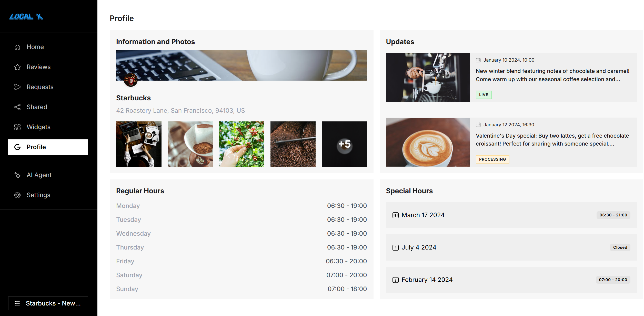Open the +5 more photos thumbnail
The image size is (644, 316).
[344, 144]
